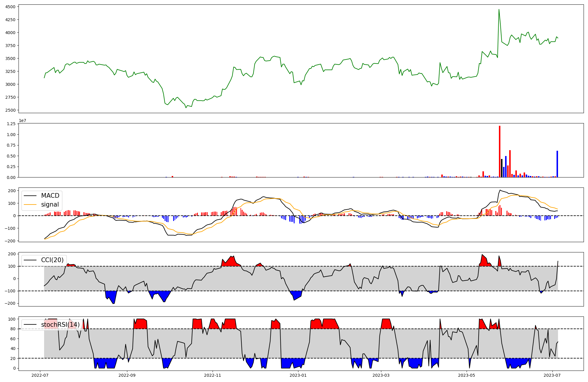The image size is (588, 382).
Task: Click the lowest price point near 2550
Action: pyautogui.click(x=186, y=108)
